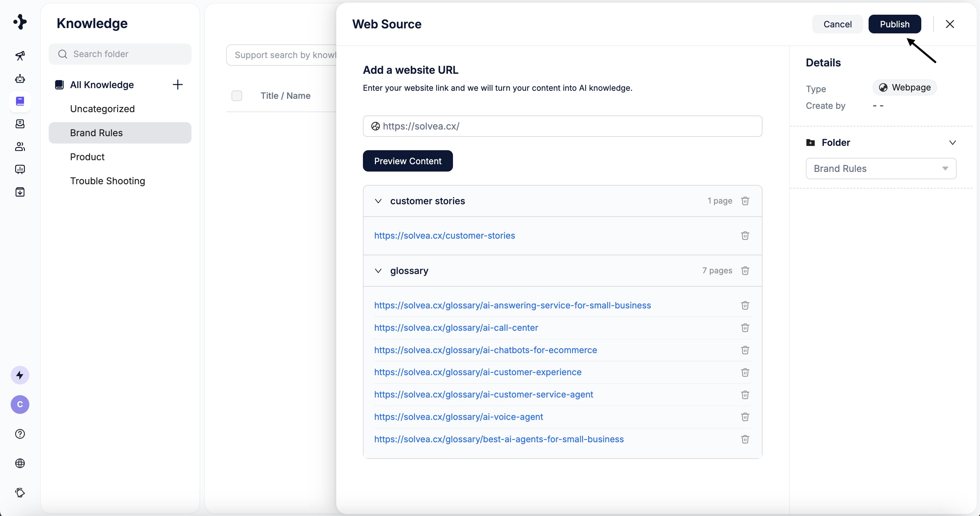Open the Product folder
This screenshot has height=516, width=980.
coord(87,157)
